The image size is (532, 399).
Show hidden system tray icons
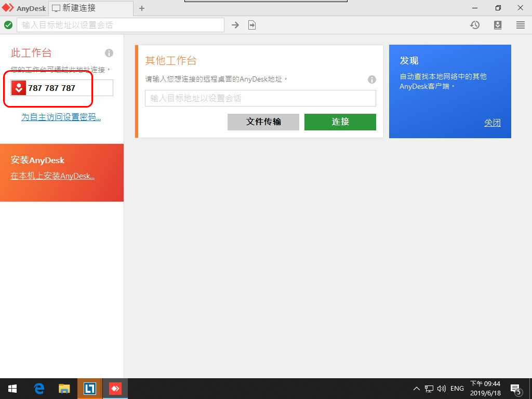(416, 389)
